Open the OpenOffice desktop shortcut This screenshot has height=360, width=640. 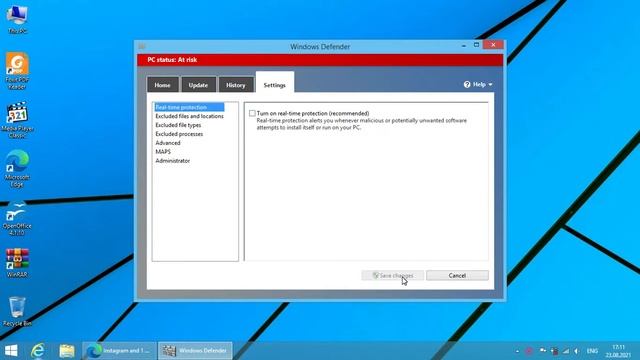[17, 218]
